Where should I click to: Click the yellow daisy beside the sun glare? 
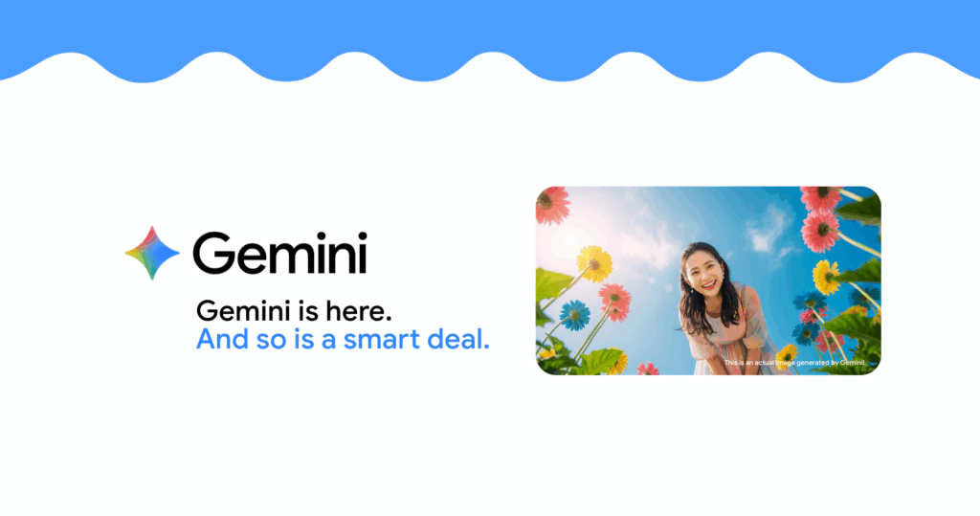(x=594, y=264)
